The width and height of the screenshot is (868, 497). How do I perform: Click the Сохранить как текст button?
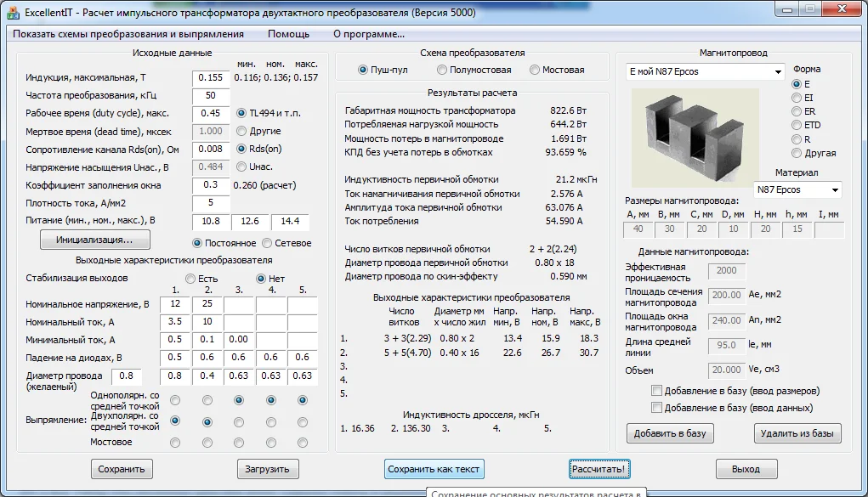tap(434, 469)
